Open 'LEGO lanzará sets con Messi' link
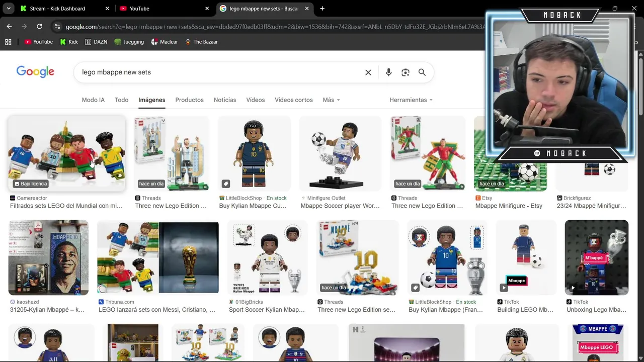This screenshot has height=362, width=644. (x=157, y=310)
